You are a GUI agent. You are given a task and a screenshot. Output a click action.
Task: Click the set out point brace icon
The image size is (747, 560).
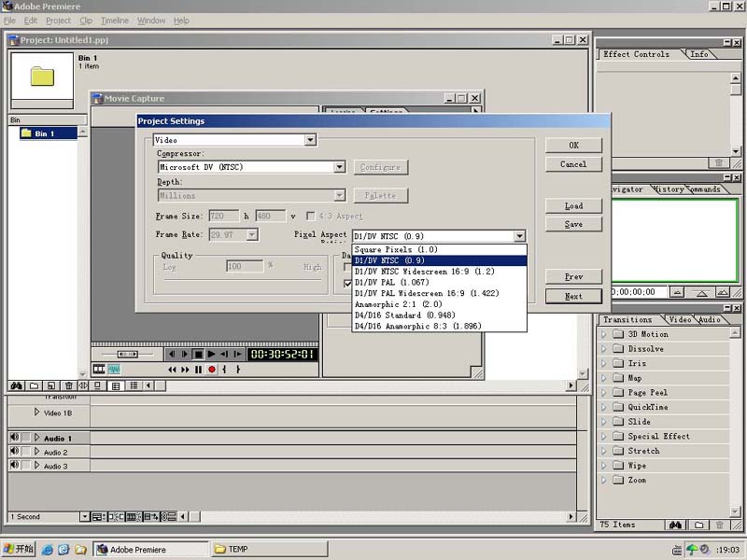(x=238, y=369)
